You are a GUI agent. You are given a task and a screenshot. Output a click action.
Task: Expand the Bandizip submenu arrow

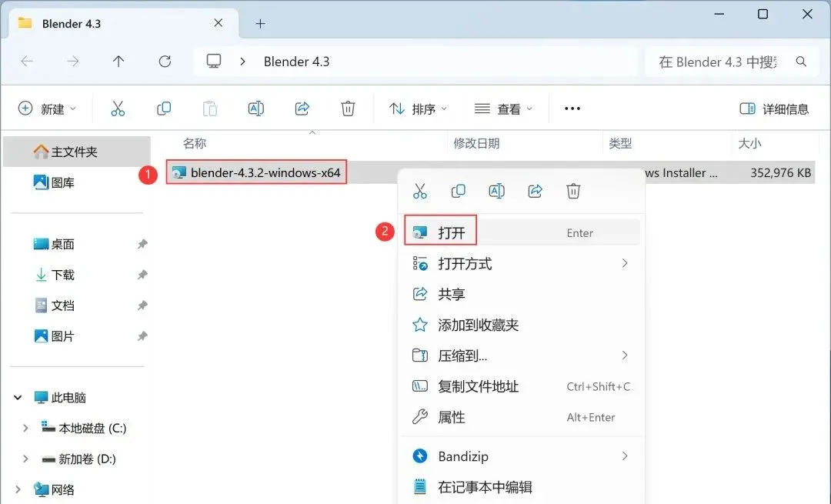625,456
